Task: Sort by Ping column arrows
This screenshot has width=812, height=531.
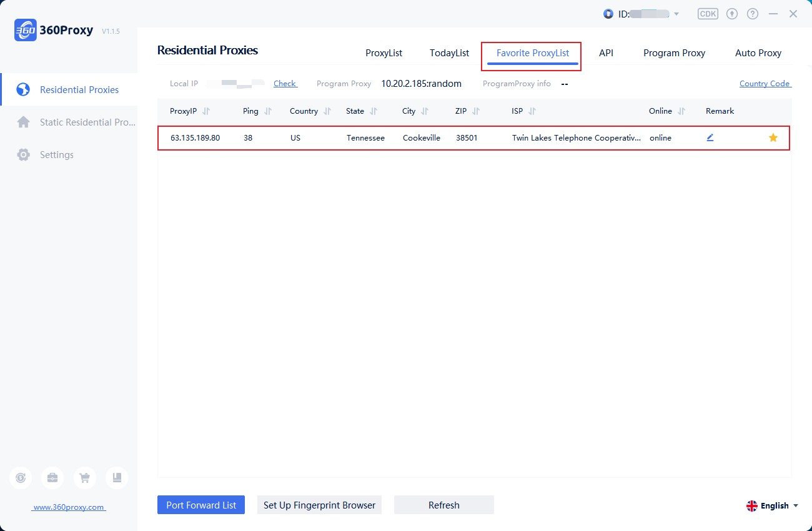Action: (268, 111)
